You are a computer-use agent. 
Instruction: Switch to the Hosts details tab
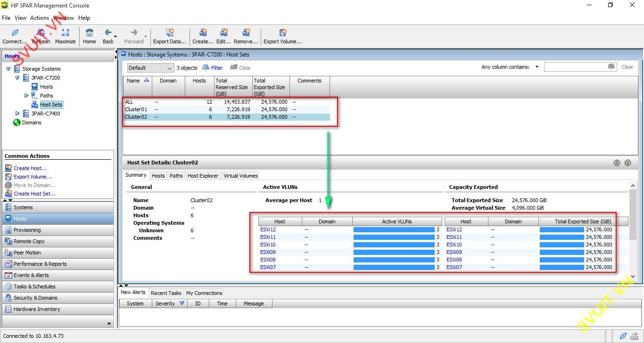(158, 176)
